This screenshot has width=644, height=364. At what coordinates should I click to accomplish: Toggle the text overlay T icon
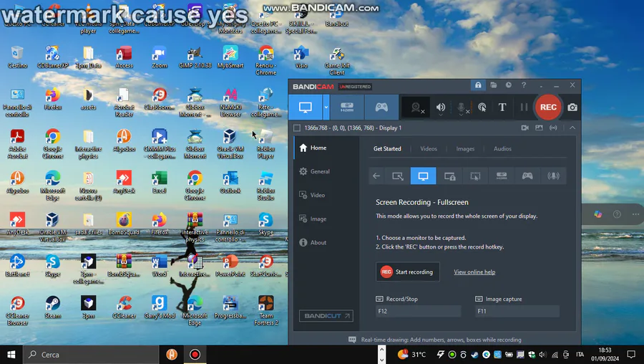tap(502, 107)
